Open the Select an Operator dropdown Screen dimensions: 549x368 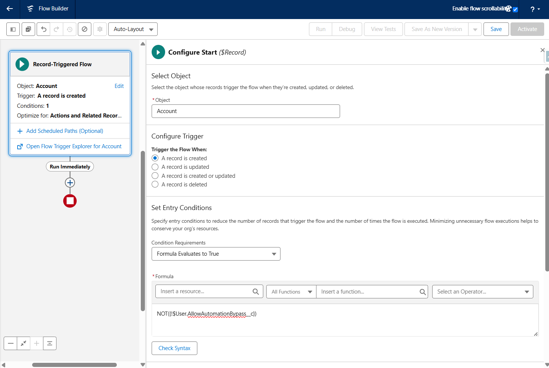483,292
